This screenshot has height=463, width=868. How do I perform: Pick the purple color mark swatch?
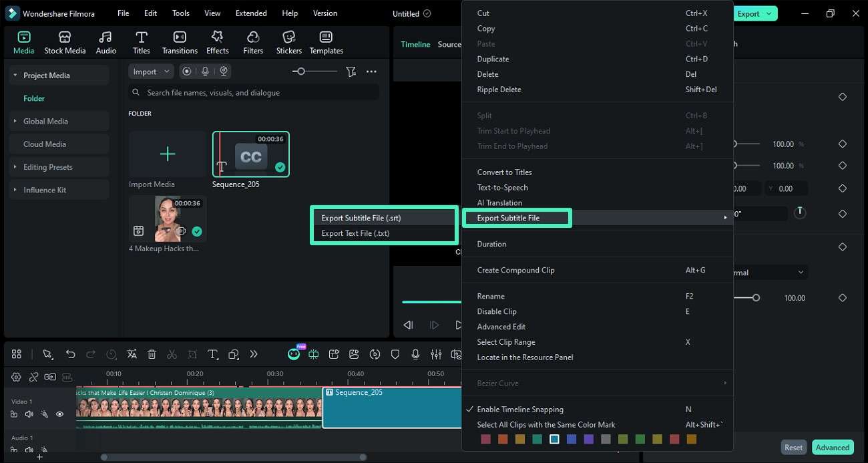[588, 439]
